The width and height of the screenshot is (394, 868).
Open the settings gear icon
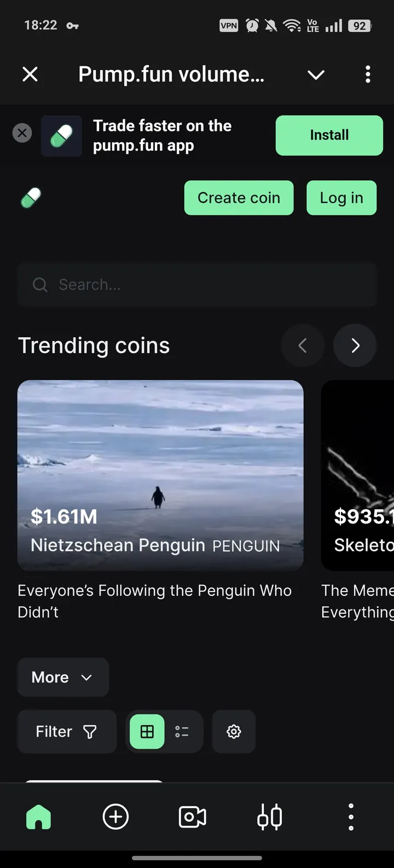tap(234, 732)
